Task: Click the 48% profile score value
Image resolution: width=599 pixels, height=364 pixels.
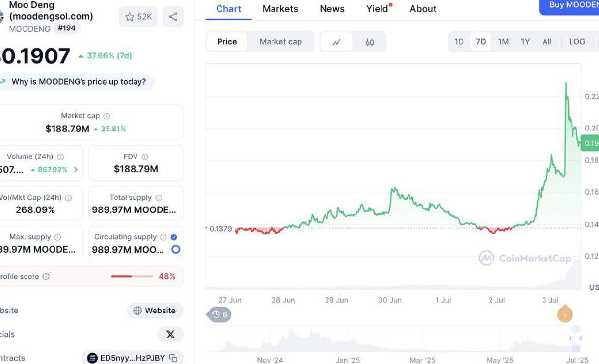Action: click(167, 277)
